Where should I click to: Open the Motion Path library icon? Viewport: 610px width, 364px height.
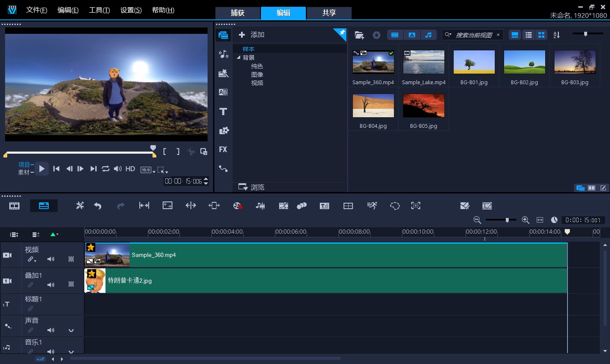(223, 168)
